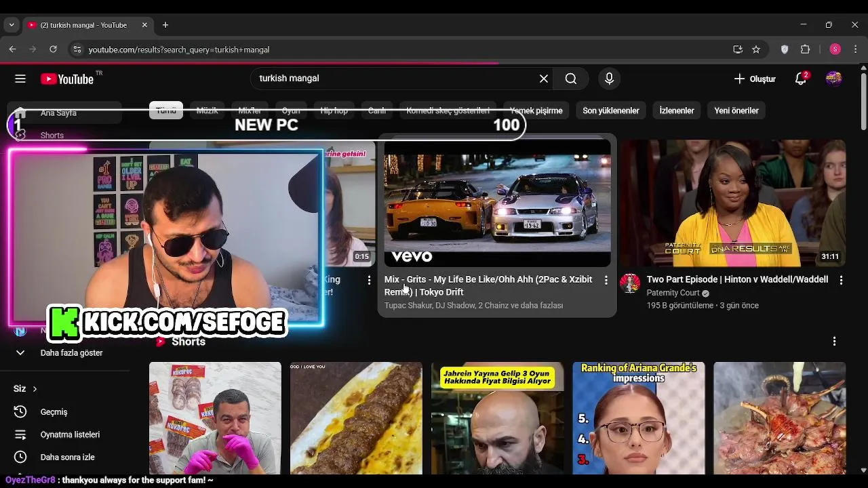Go back using browser back arrow
The image size is (868, 488).
(12, 49)
